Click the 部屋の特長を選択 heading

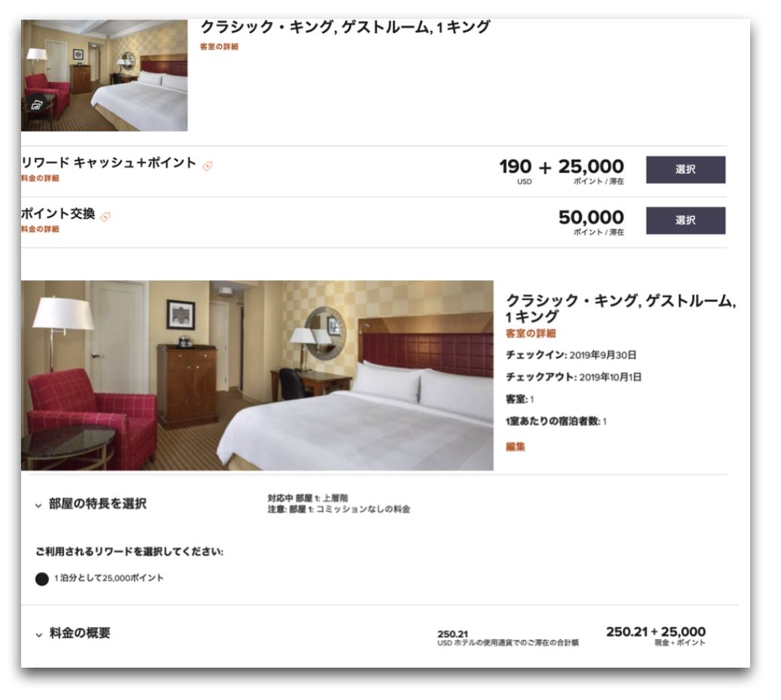tap(98, 504)
